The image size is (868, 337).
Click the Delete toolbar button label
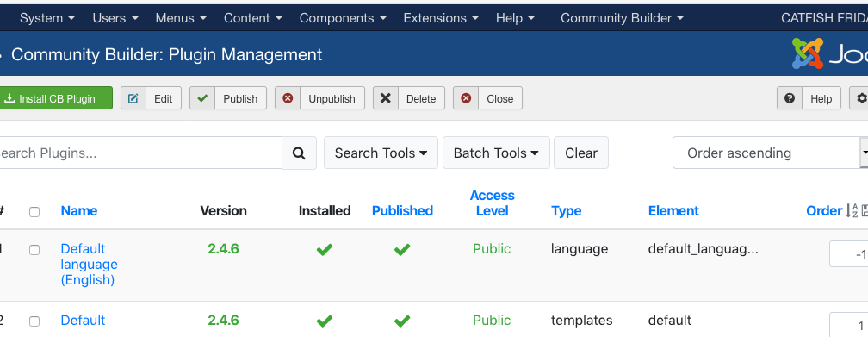tap(421, 98)
